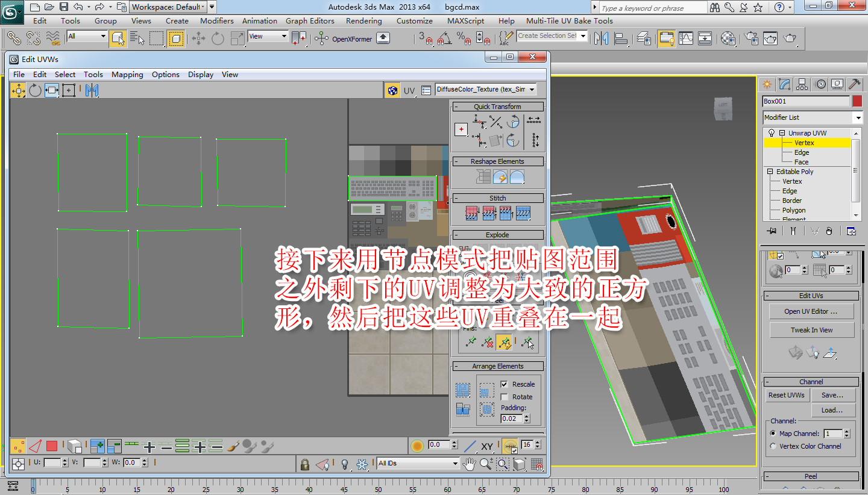Click the Open UV Editor button

pyautogui.click(x=812, y=311)
